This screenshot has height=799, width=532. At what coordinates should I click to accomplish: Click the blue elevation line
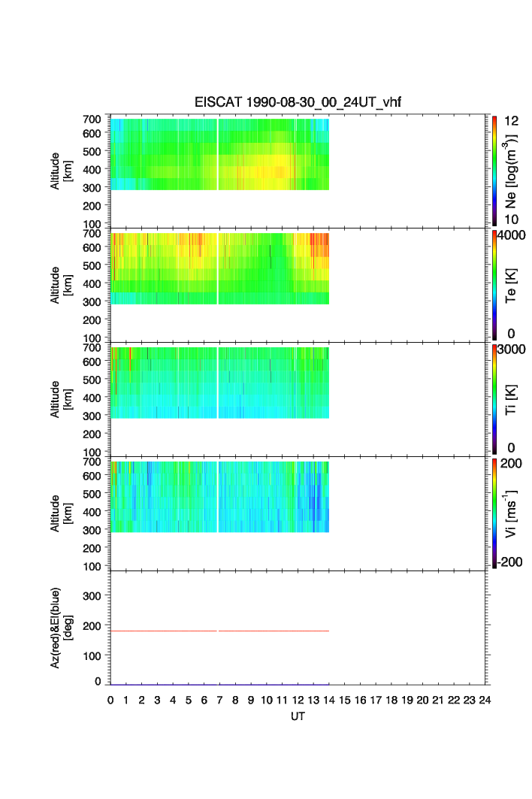219,684
